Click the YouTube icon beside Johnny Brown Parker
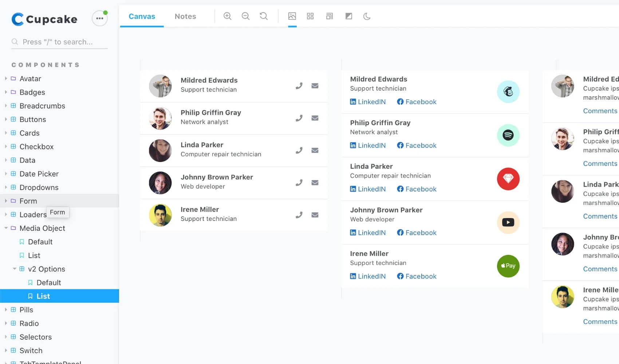Image resolution: width=619 pixels, height=364 pixels. pyautogui.click(x=508, y=222)
